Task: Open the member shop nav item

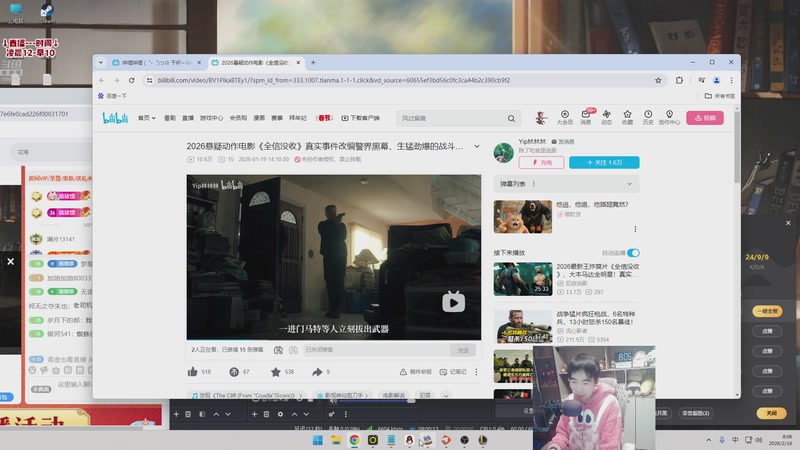Action: (238, 118)
